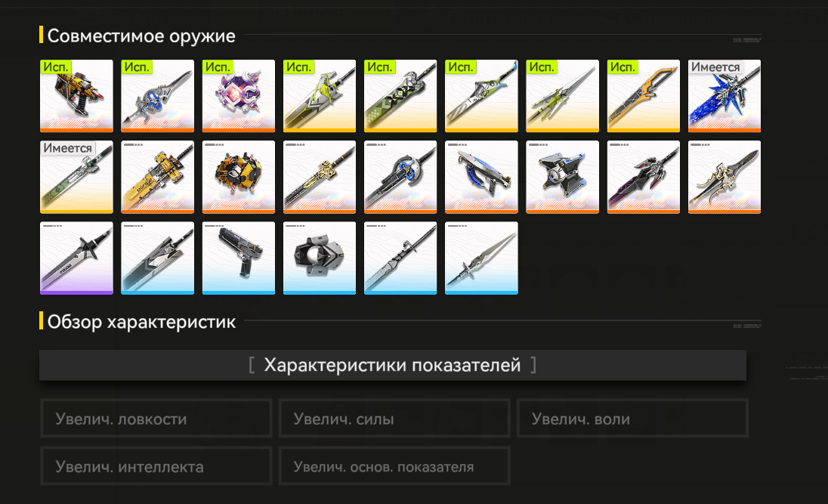Pick the gray pistol with blue rarity
This screenshot has height=504, width=828.
pyautogui.click(x=239, y=258)
